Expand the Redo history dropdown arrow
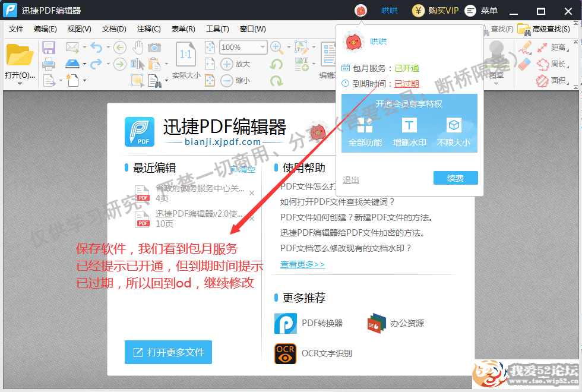Image resolution: width=582 pixels, height=392 pixels. coord(108,64)
